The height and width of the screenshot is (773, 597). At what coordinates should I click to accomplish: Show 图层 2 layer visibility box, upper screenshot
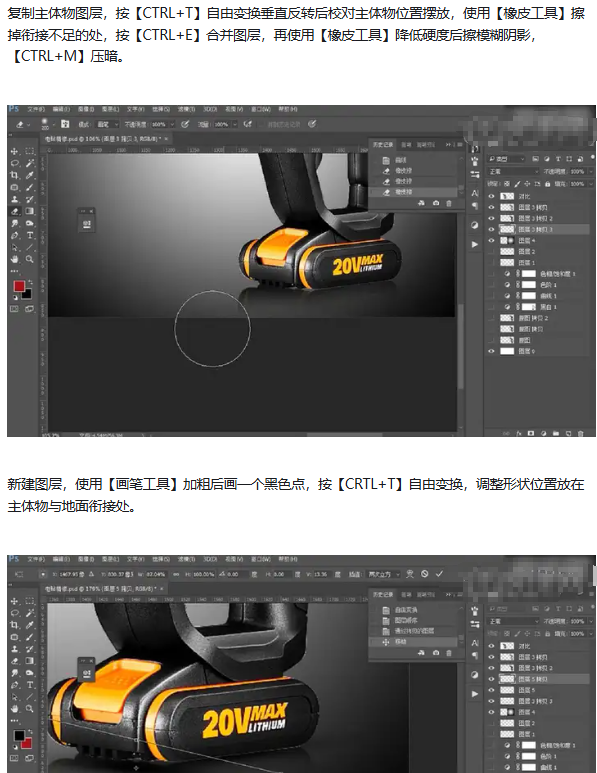point(491,251)
